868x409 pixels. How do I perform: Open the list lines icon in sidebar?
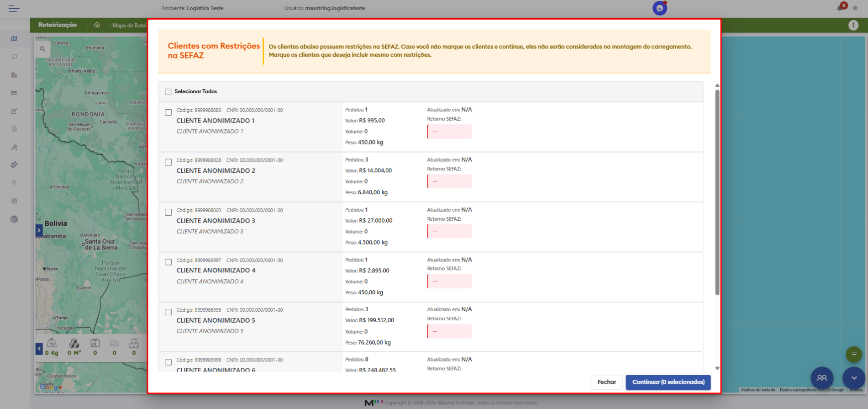(x=14, y=93)
